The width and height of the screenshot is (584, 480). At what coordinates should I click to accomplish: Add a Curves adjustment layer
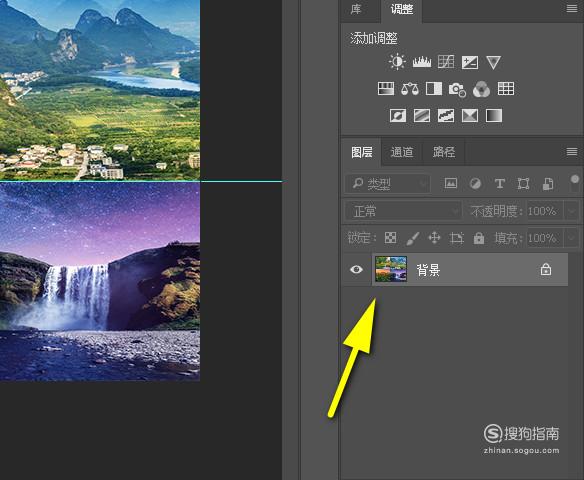(446, 62)
